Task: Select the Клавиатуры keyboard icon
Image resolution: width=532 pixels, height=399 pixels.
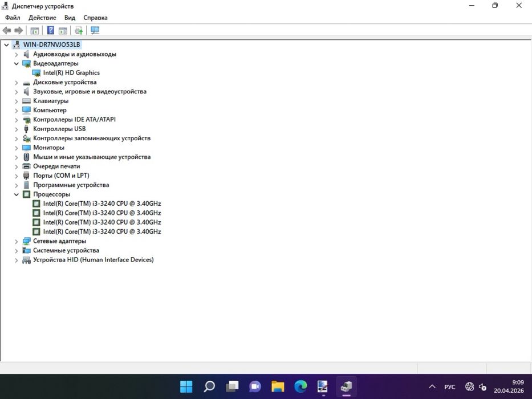Action: tap(26, 101)
